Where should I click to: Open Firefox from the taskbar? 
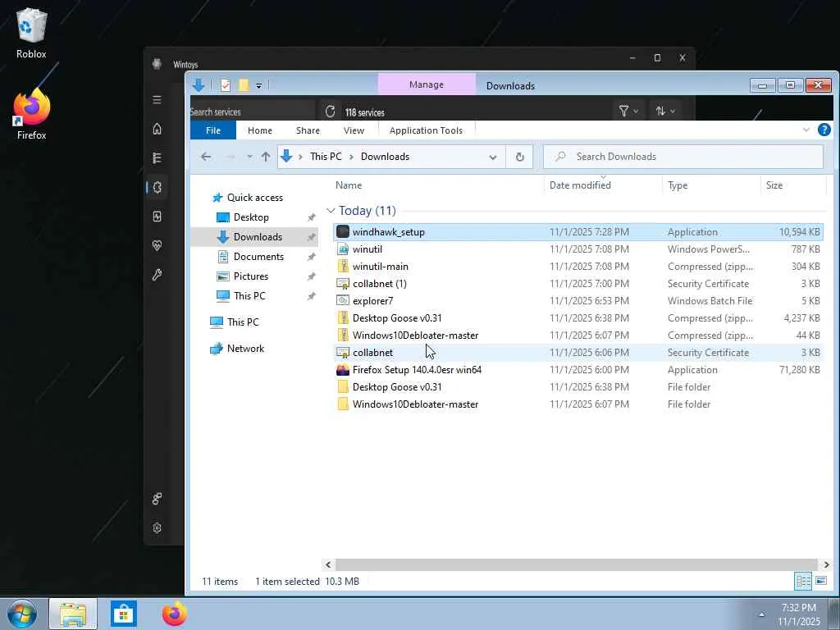coord(175,614)
